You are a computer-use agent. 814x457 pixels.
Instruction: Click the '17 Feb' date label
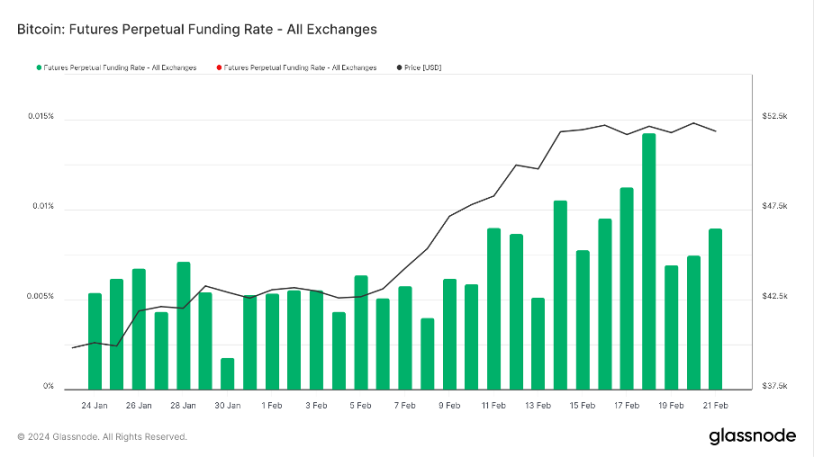click(x=627, y=406)
